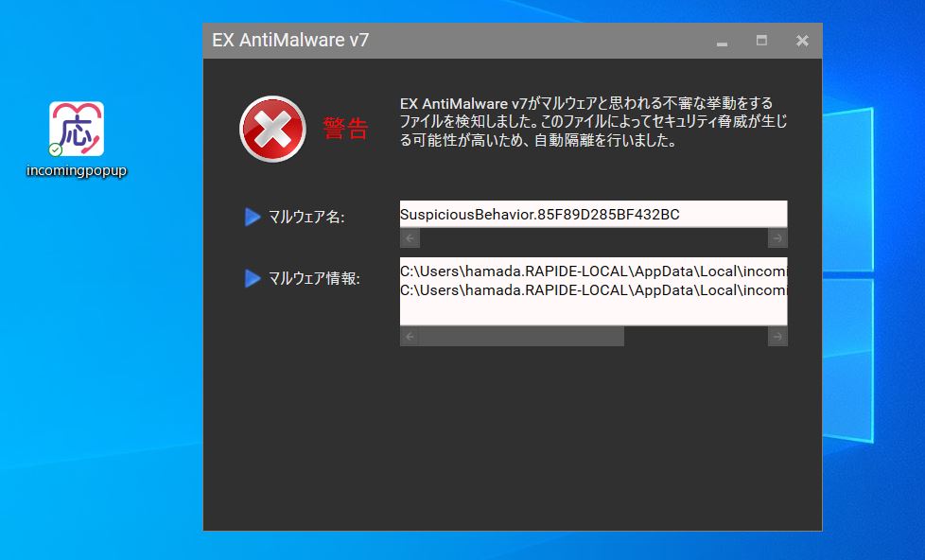
Task: Click the second file path in malware info
Action: 593,290
